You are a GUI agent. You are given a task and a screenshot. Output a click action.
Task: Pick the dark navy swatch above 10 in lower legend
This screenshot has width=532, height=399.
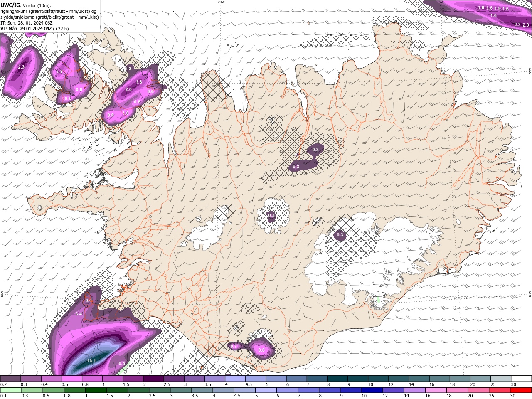371,390
